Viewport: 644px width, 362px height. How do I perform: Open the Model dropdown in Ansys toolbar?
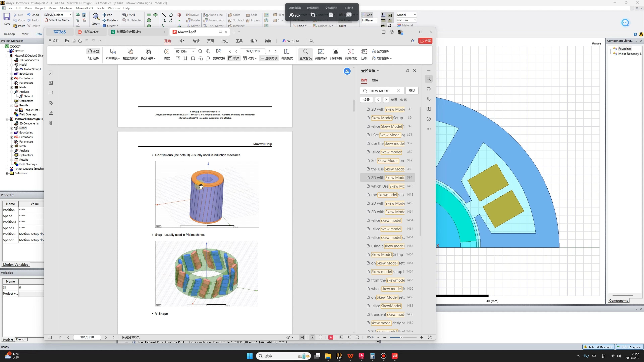(x=415, y=15)
